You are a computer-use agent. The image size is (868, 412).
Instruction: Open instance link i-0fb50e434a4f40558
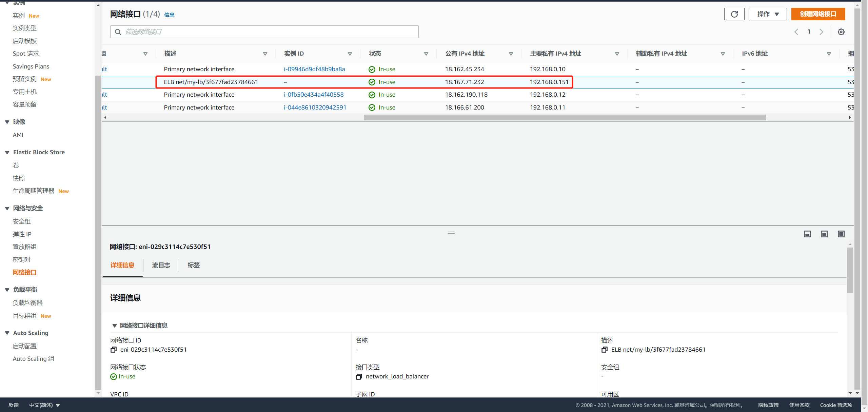click(314, 95)
